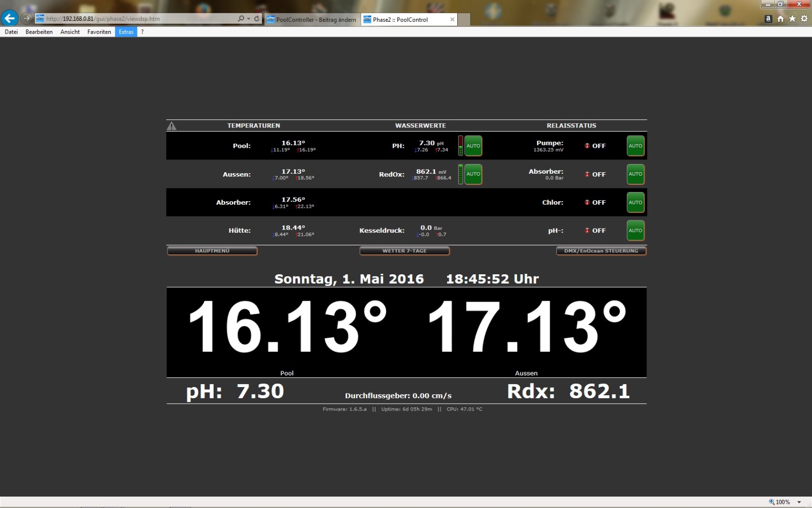Click the browser back arrow button
The image size is (812, 508).
(x=10, y=18)
